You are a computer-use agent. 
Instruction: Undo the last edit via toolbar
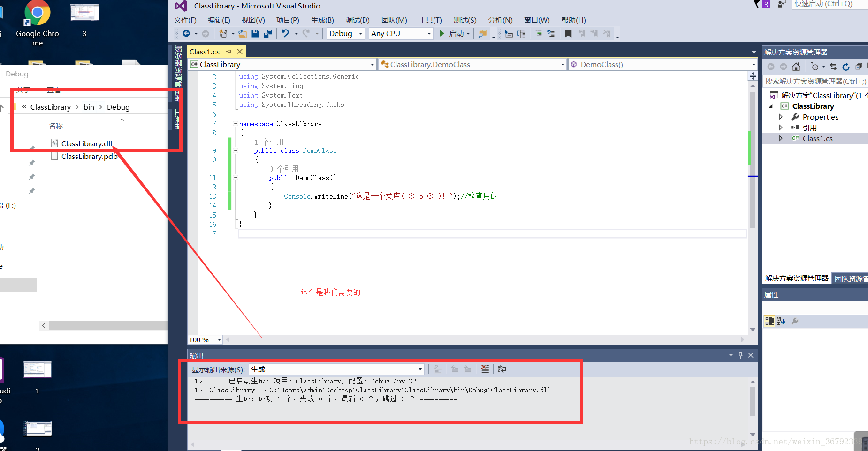(x=285, y=33)
